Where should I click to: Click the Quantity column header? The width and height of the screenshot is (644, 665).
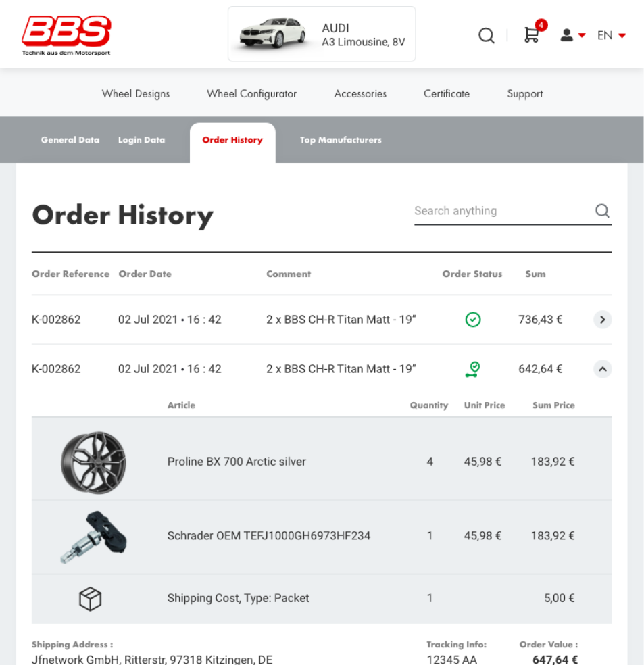pyautogui.click(x=428, y=405)
